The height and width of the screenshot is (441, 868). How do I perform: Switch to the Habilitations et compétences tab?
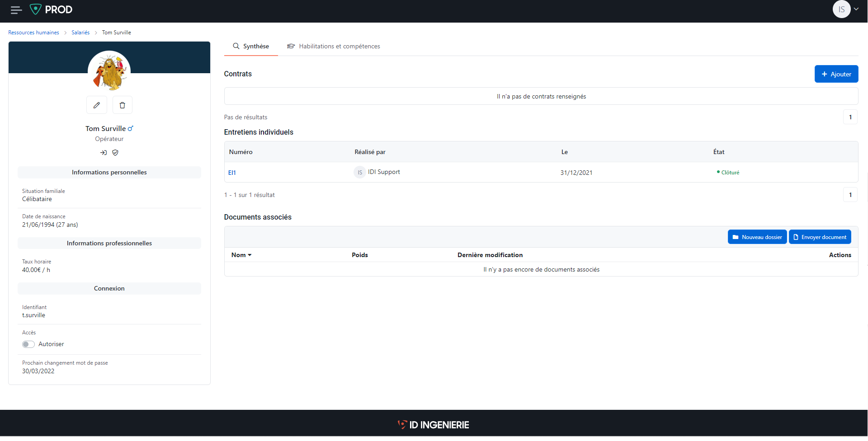coord(339,46)
